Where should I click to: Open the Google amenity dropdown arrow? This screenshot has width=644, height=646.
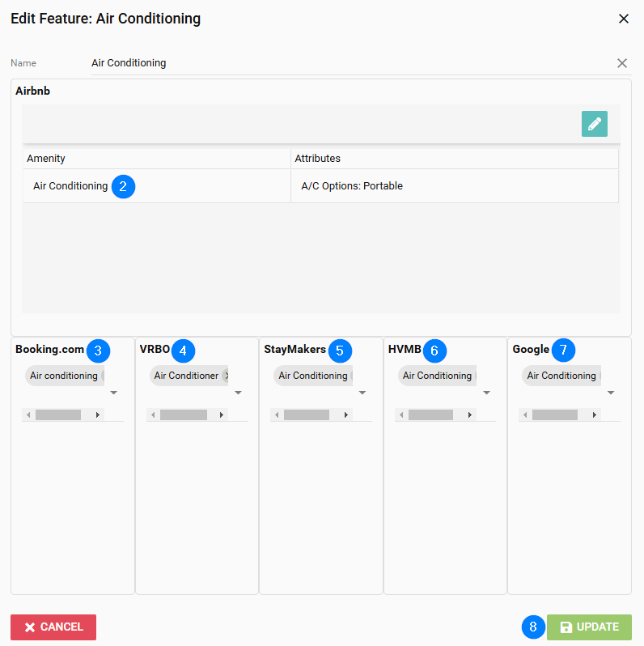point(611,393)
